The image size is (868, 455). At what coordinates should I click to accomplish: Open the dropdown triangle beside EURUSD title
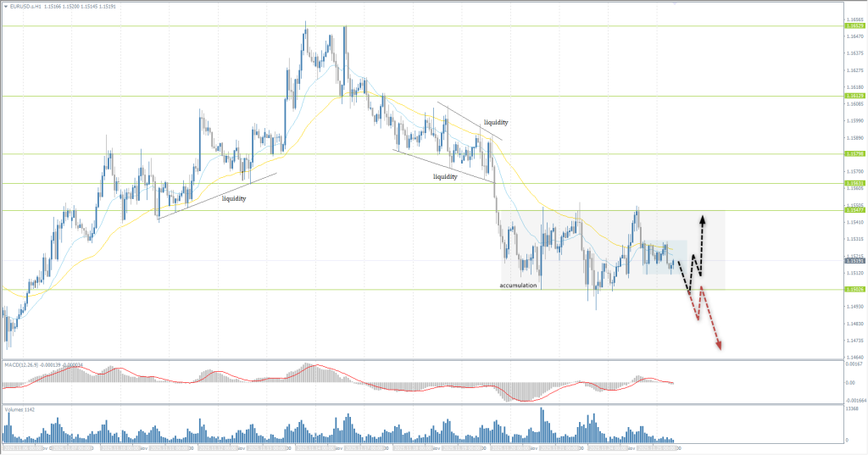(x=5, y=7)
